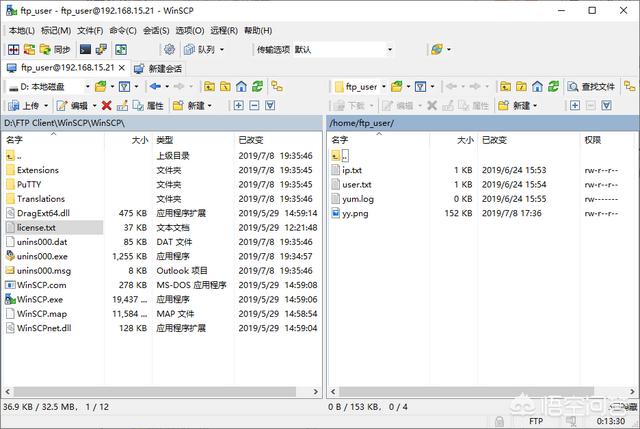This screenshot has height=429, width=640.
Task: Open the local drive selector D: 本地磁盘
Action: [x=49, y=87]
